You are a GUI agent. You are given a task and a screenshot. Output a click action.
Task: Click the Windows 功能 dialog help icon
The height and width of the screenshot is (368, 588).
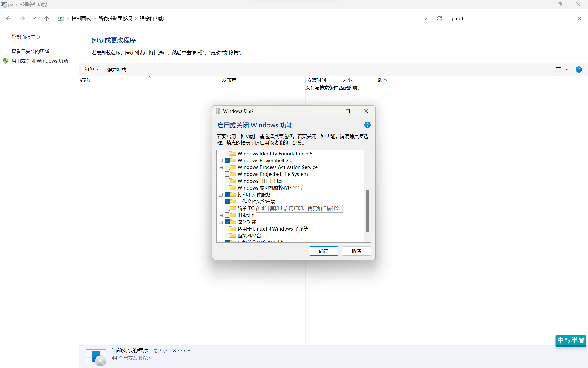pos(367,125)
